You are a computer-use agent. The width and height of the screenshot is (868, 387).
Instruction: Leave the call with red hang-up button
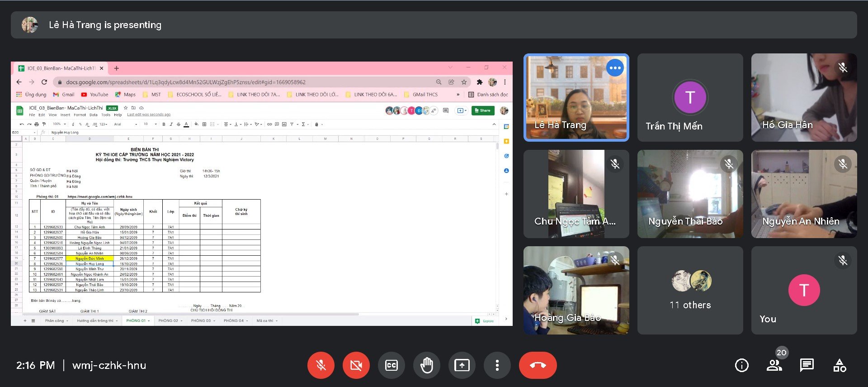point(538,365)
